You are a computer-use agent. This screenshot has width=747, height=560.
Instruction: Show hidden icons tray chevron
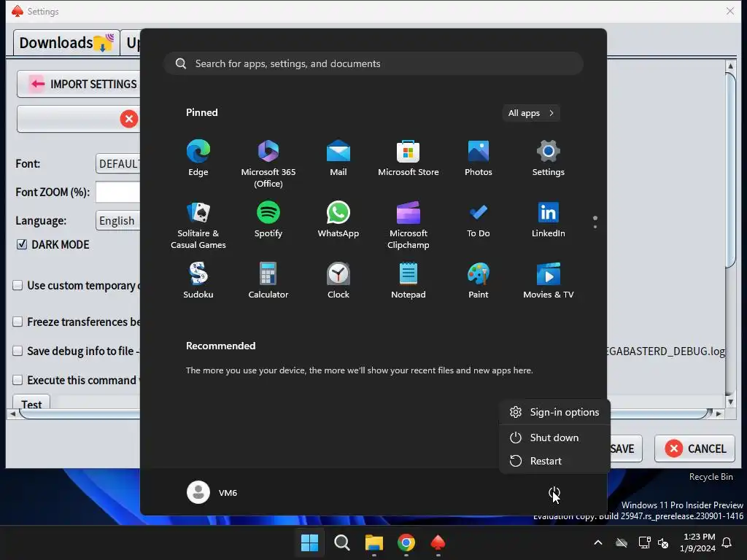click(598, 542)
